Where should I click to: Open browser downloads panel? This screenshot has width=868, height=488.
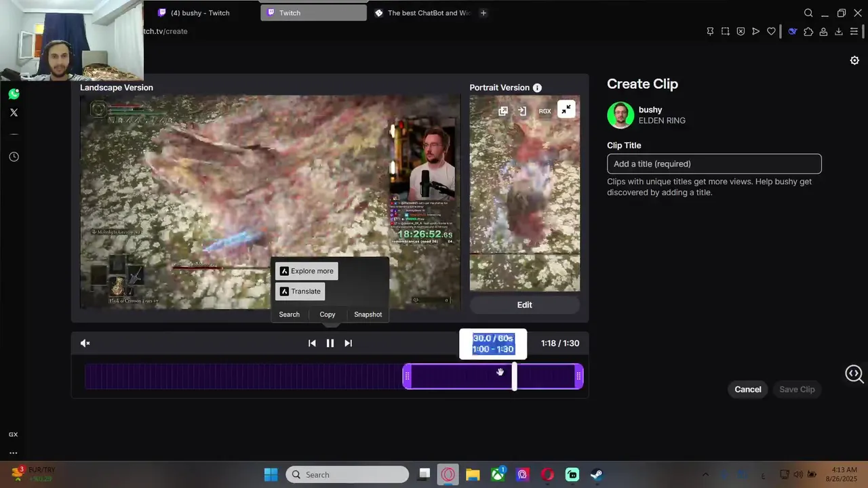pos(839,31)
